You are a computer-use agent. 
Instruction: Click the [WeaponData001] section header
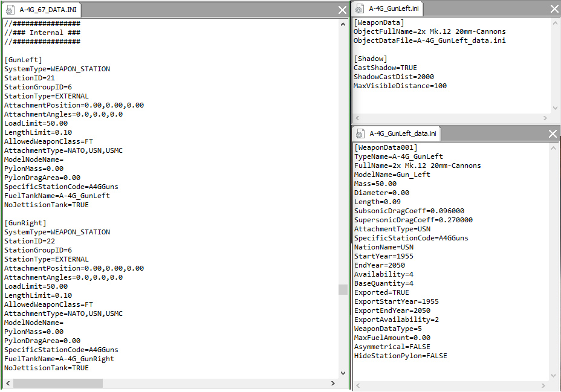click(386, 147)
